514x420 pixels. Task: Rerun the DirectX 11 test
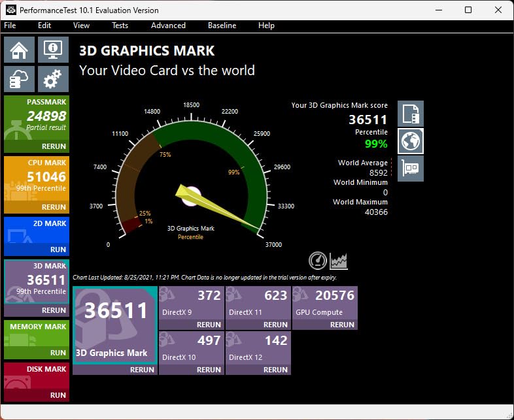[258, 325]
